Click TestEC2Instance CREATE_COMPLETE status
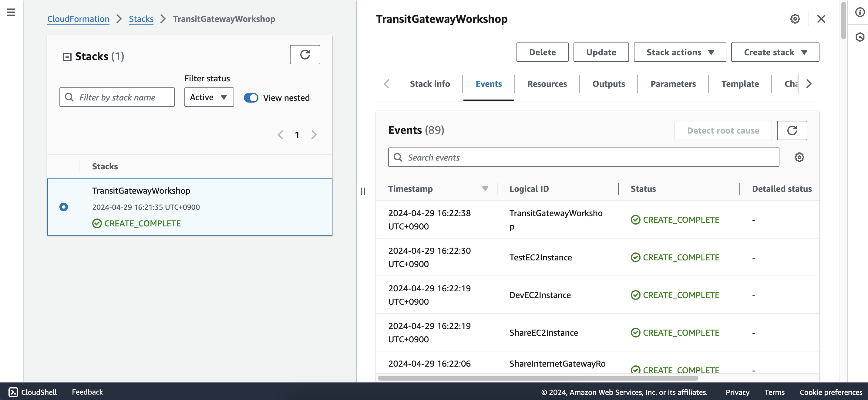Screen dimensions: 868x400 tap(675, 257)
